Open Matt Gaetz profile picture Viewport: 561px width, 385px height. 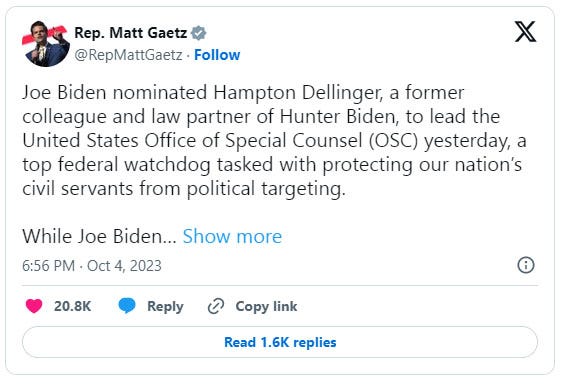pyautogui.click(x=46, y=44)
